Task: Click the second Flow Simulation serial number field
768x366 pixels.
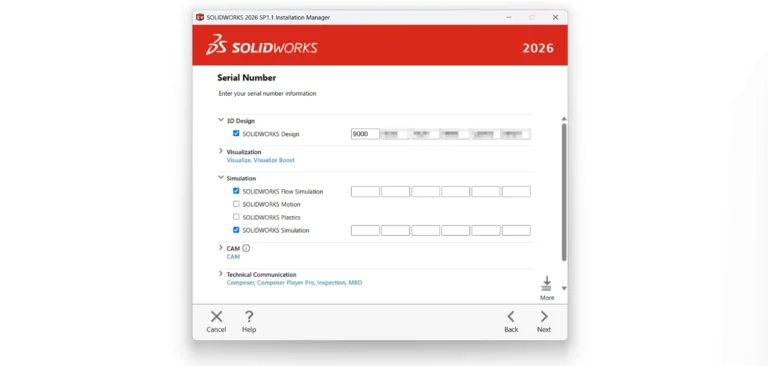Action: pos(395,192)
